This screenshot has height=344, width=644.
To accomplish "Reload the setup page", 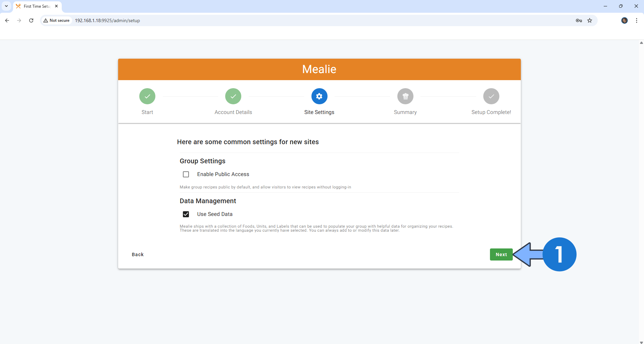I will pos(31,20).
